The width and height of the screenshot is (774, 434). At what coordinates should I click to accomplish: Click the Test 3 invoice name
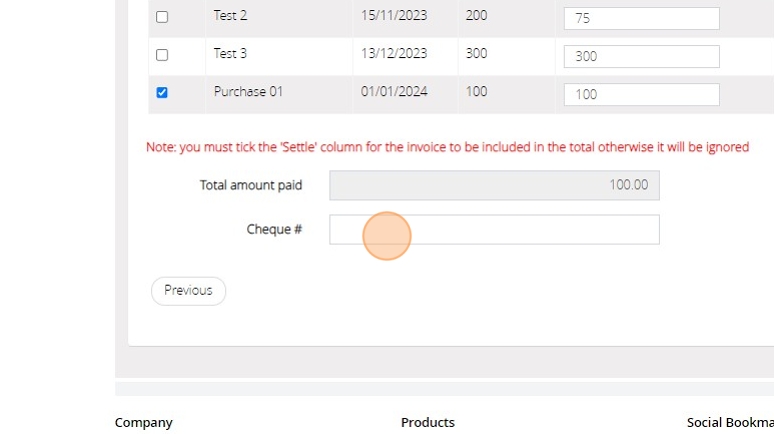tap(230, 53)
